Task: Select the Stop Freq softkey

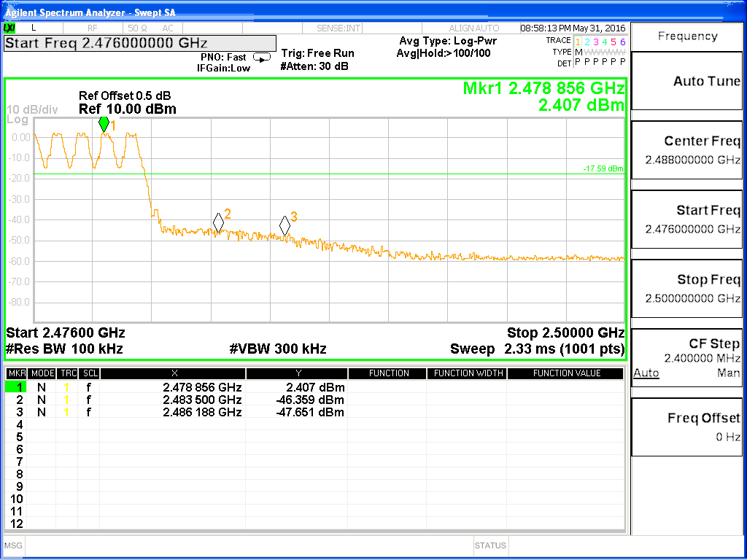Action: point(686,289)
